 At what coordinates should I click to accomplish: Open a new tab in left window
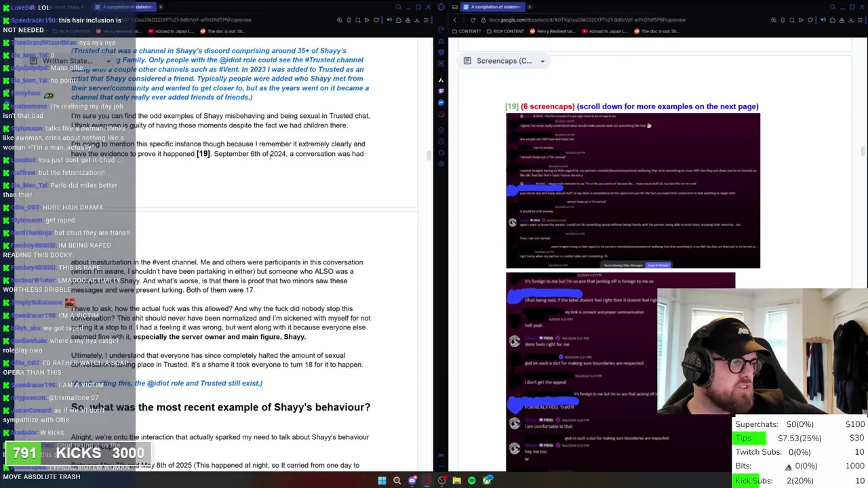pyautogui.click(x=161, y=7)
